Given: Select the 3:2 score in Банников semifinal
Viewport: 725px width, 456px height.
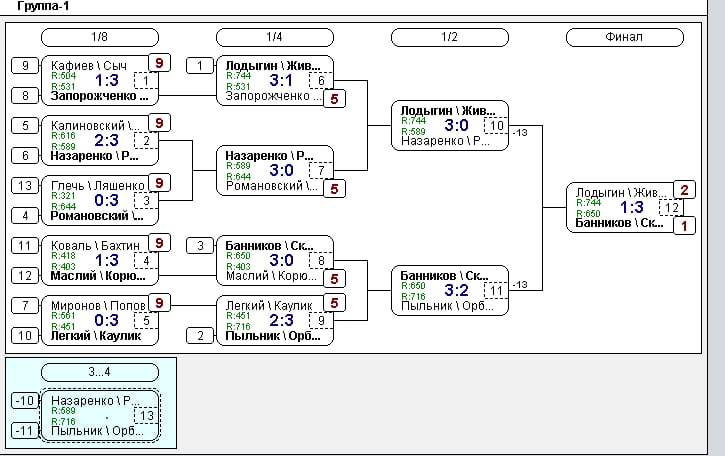Looking at the screenshot, I should pyautogui.click(x=456, y=290).
